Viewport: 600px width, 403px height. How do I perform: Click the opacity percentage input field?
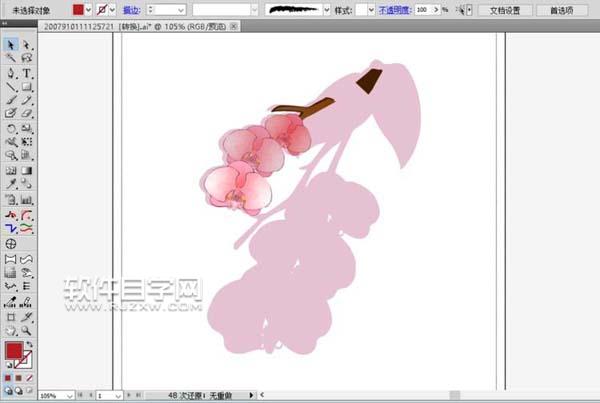click(425, 9)
